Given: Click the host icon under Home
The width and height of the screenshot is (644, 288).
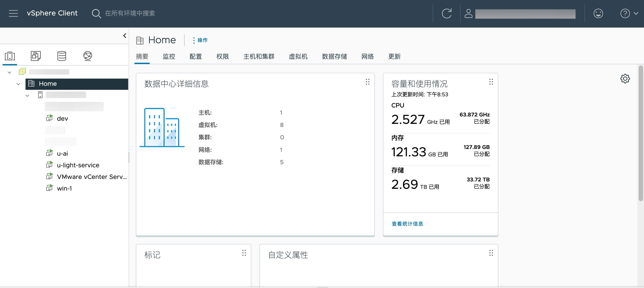Looking at the screenshot, I should point(40,95).
